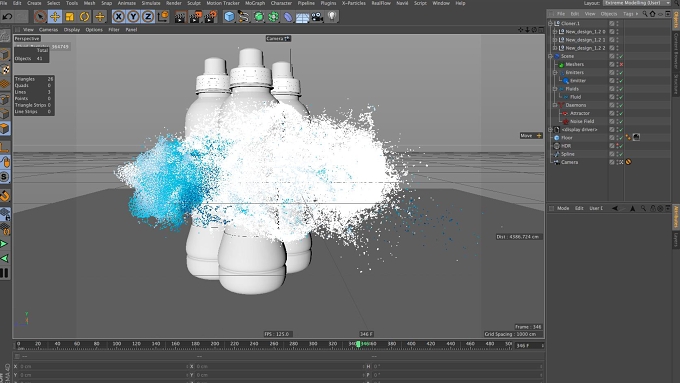The image size is (680, 383).
Task: Click the pause icon in left palette
Action: pos(4,273)
